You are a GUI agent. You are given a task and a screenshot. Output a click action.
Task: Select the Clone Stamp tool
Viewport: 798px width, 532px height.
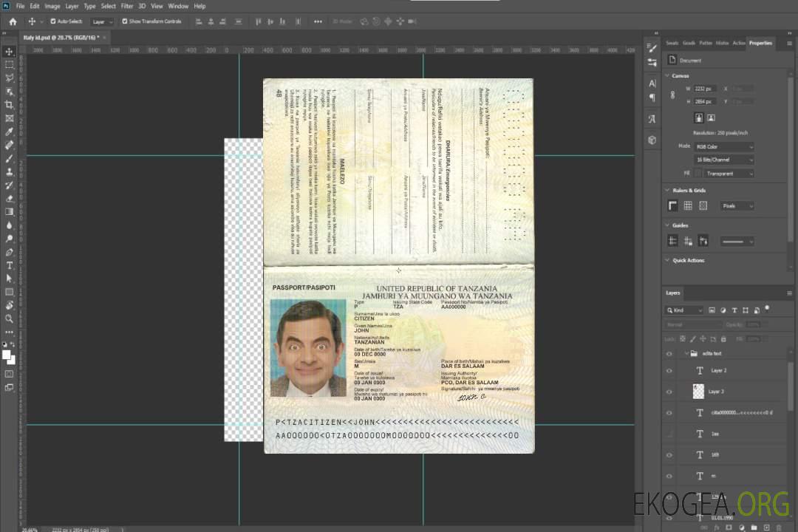[x=9, y=171]
